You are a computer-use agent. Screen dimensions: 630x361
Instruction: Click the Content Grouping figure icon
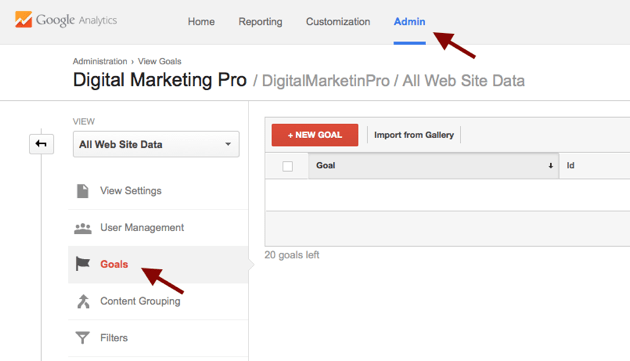tap(83, 301)
